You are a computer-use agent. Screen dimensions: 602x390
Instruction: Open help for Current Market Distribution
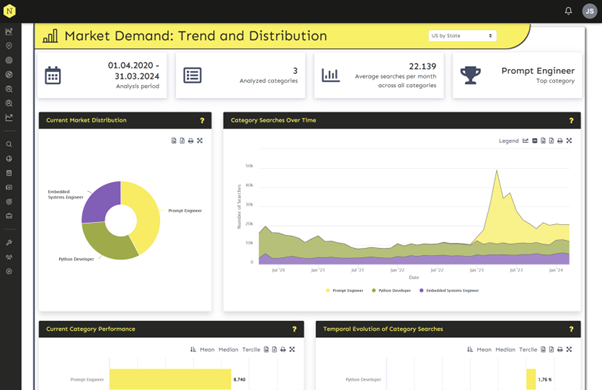click(202, 121)
